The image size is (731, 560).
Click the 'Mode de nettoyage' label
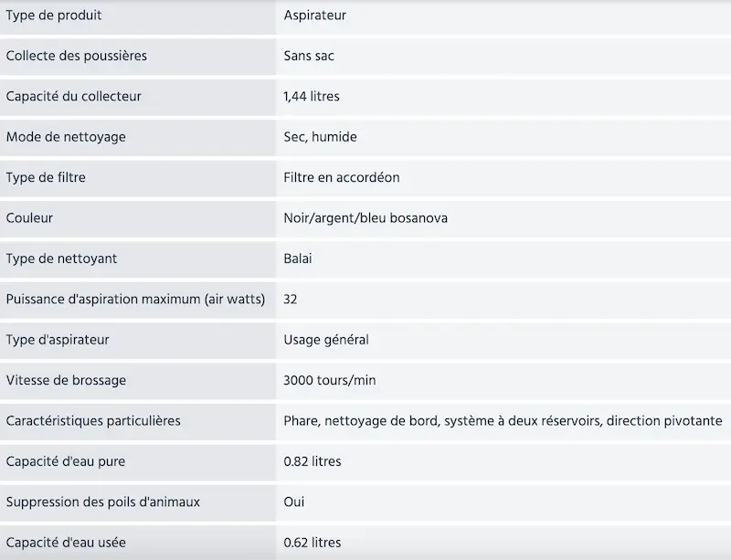pos(66,137)
